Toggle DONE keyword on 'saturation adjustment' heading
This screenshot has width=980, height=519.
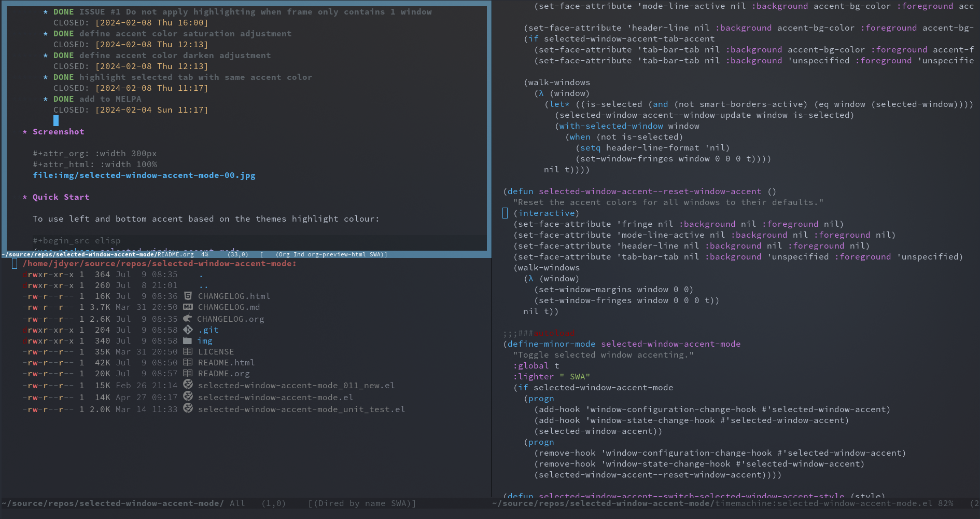(x=64, y=34)
